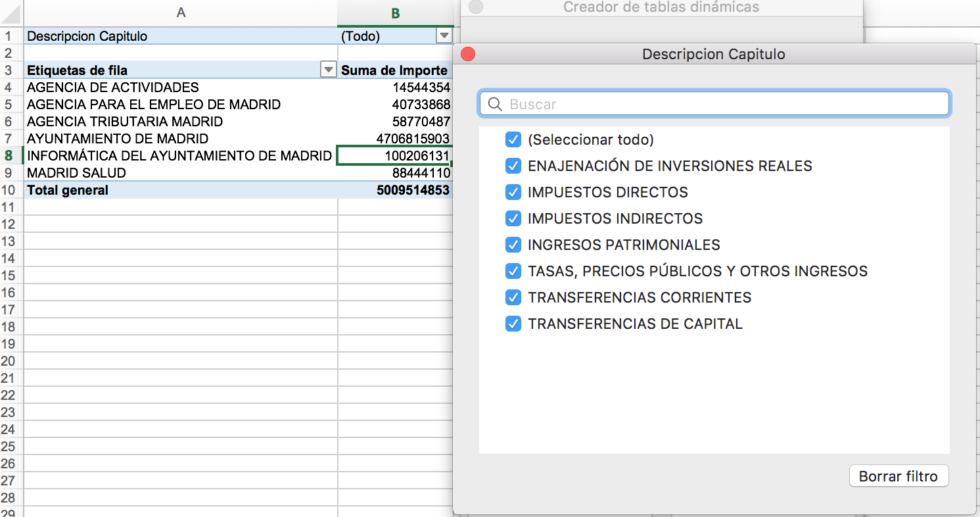Uncheck IMPUESTOS DIRECTOS filter option
Image resolution: width=980 pixels, height=517 pixels.
click(x=513, y=192)
